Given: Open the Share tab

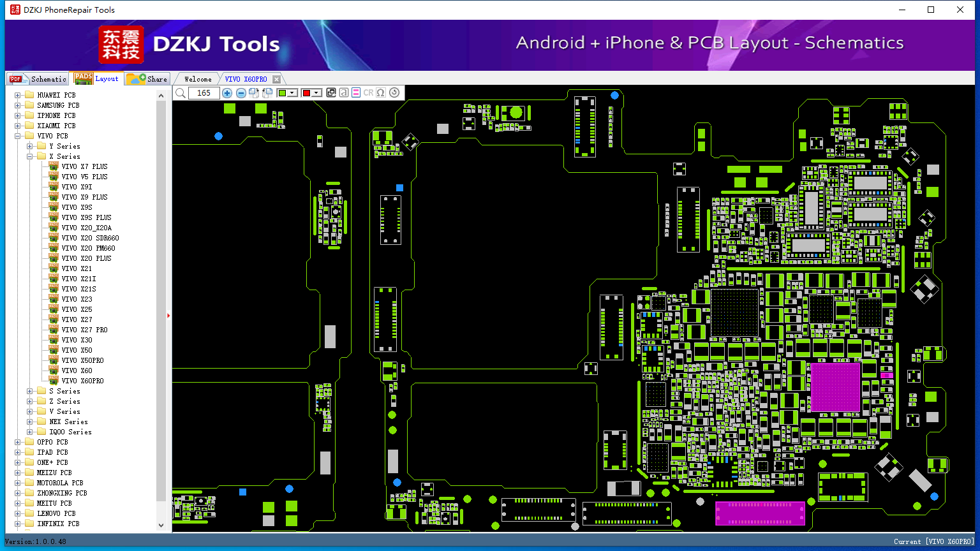Looking at the screenshot, I should pos(147,79).
